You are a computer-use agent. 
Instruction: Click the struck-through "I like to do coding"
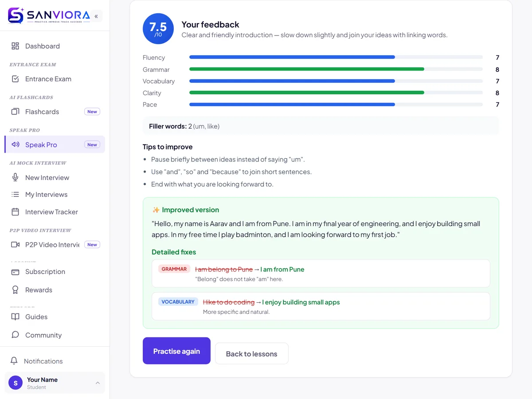pos(229,302)
